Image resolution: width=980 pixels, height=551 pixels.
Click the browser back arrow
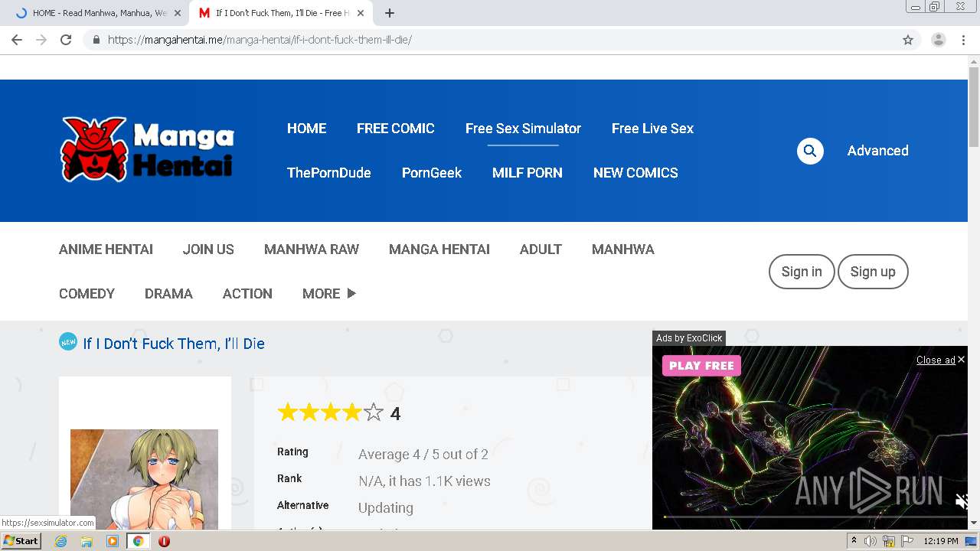point(17,40)
